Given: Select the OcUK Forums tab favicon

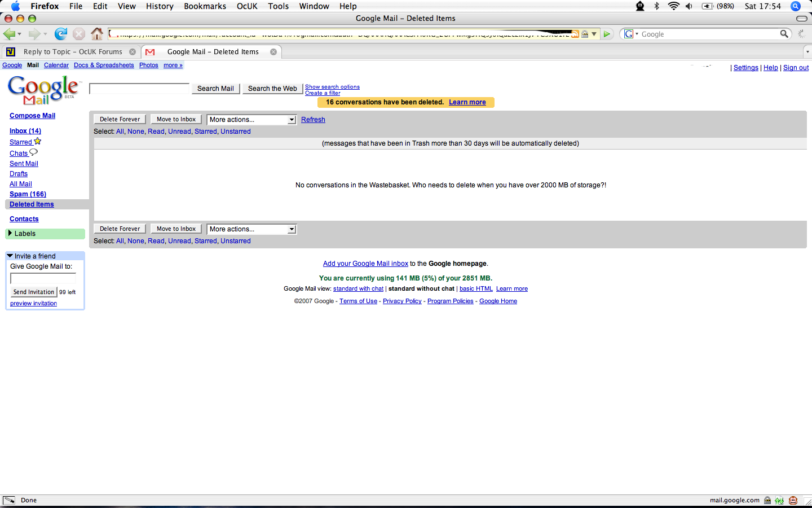Looking at the screenshot, I should [11, 52].
